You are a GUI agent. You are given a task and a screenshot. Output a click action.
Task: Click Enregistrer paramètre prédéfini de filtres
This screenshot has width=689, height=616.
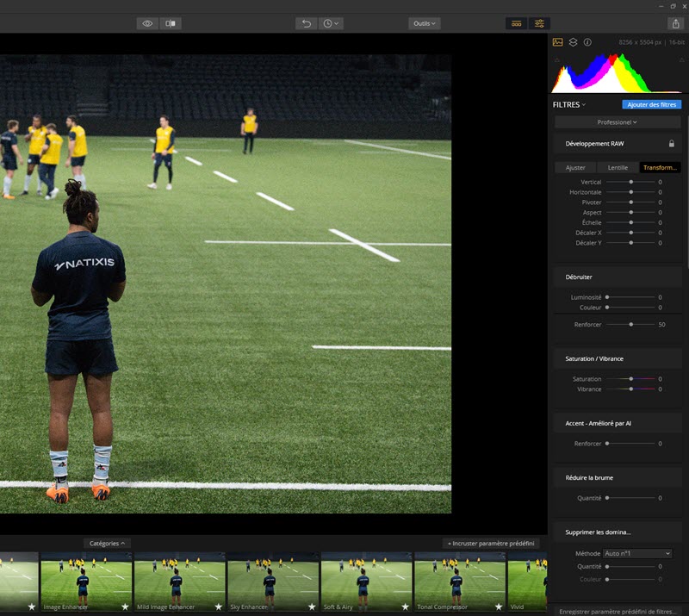coord(617,612)
